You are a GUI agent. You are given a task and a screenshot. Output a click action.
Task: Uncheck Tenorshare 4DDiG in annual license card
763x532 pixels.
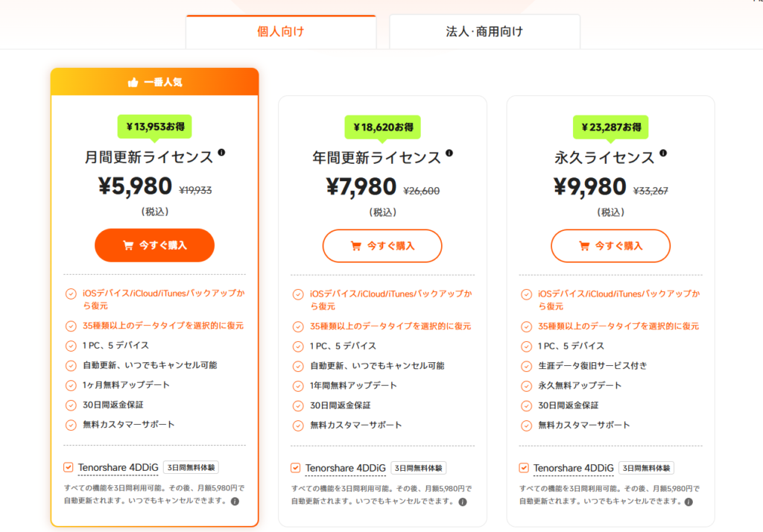click(x=295, y=468)
